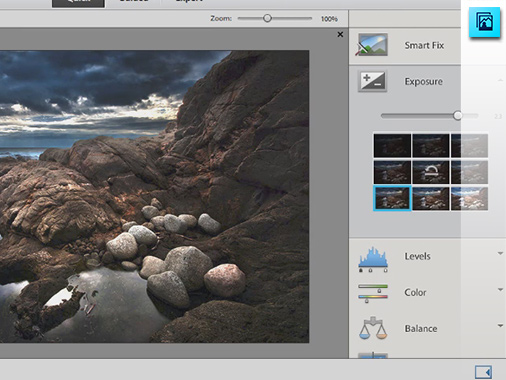The height and width of the screenshot is (380, 506).
Task: Select the top-right exposure preview thumbnail
Action: point(469,146)
